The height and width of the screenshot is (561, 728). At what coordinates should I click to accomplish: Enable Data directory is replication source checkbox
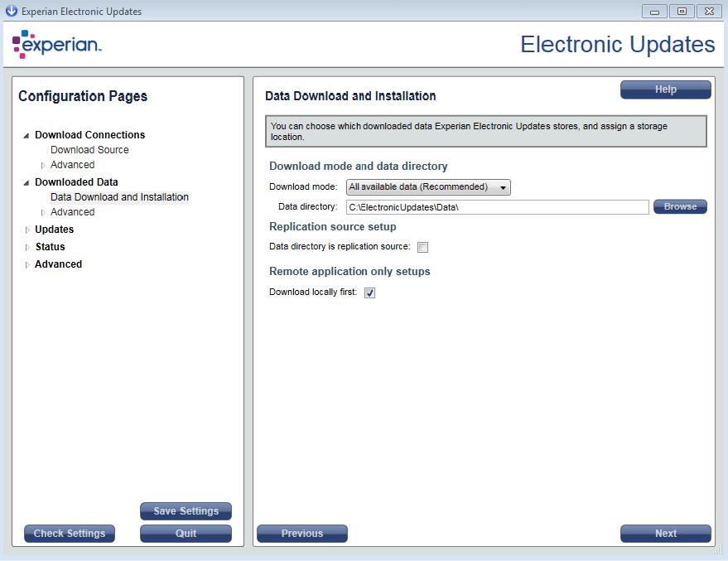coord(422,247)
